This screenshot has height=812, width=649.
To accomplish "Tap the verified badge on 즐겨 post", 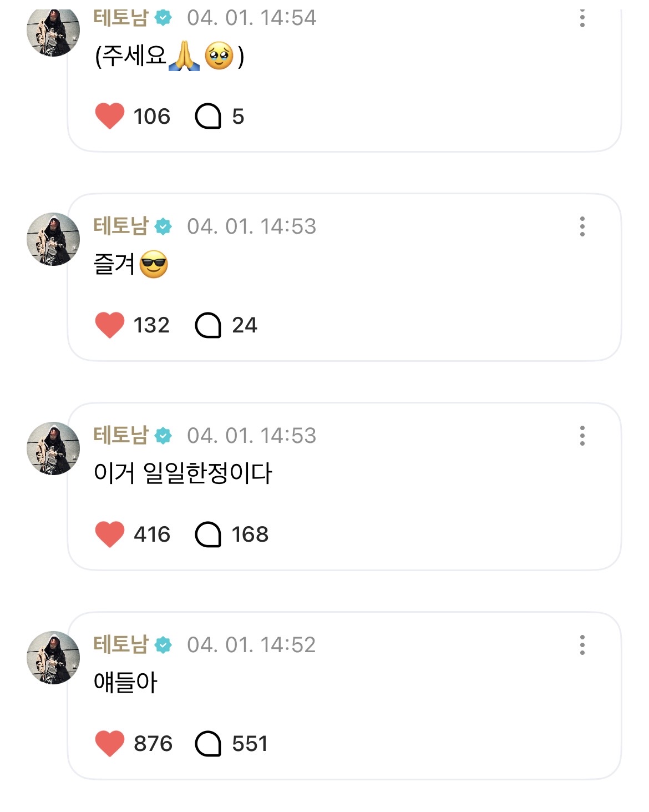I will pos(163,226).
